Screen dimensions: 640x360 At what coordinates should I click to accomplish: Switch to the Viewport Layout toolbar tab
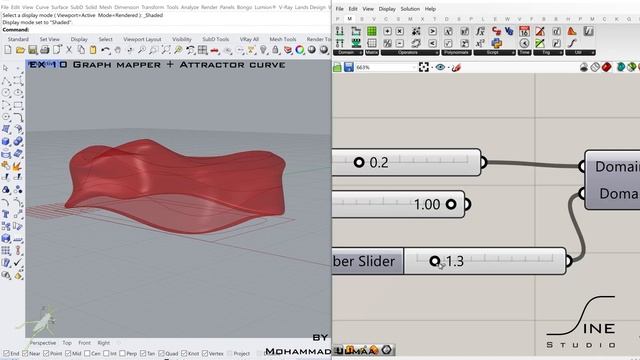(x=142, y=39)
